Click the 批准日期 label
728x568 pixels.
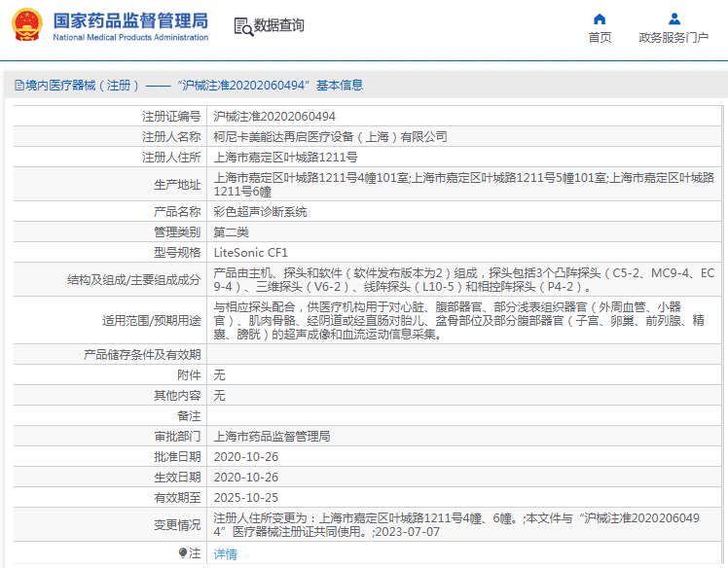177,457
